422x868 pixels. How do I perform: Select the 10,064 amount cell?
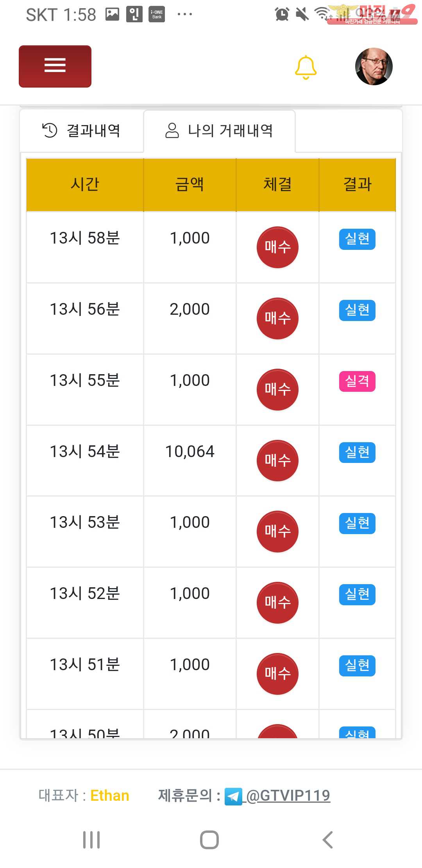tap(190, 452)
